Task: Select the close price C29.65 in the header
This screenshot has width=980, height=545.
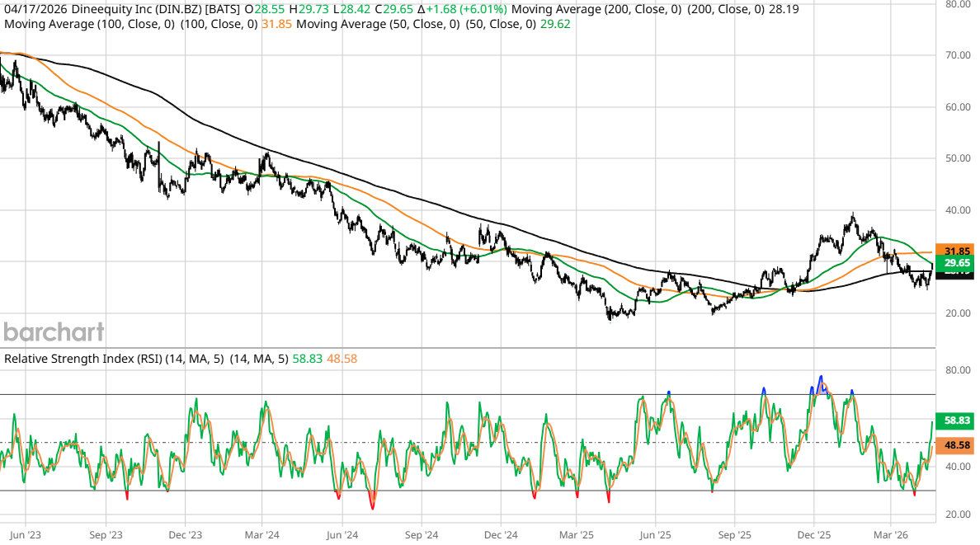Action: coord(393,9)
